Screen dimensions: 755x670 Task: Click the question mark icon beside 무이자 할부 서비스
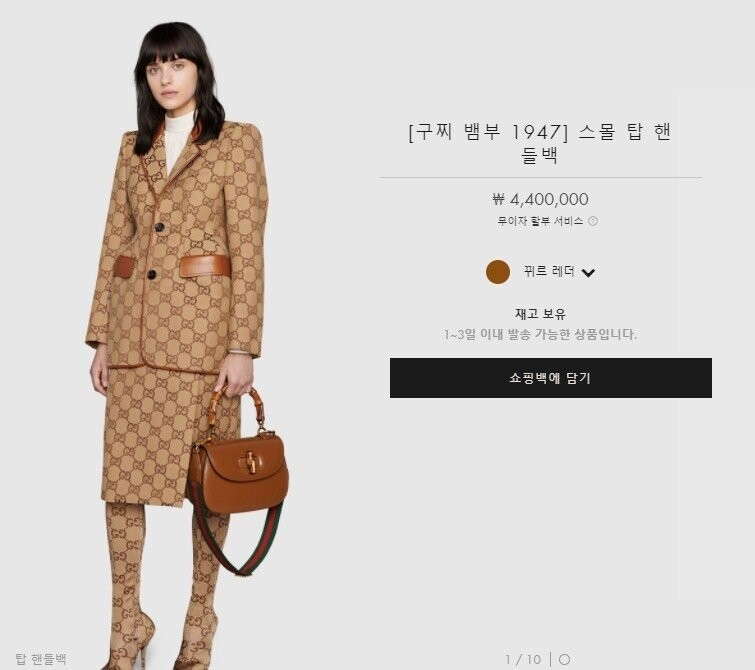pos(593,221)
